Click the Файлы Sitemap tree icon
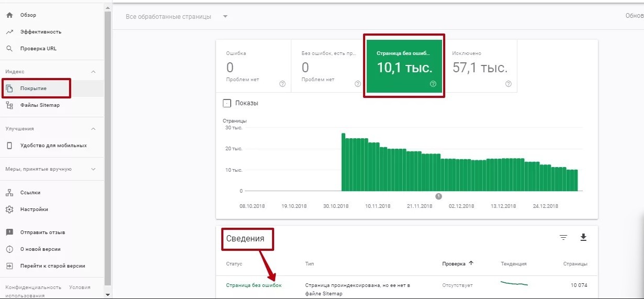 (x=9, y=105)
